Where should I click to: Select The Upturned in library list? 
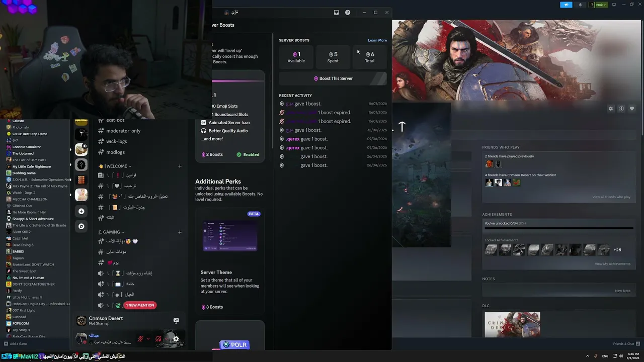tap(23, 153)
